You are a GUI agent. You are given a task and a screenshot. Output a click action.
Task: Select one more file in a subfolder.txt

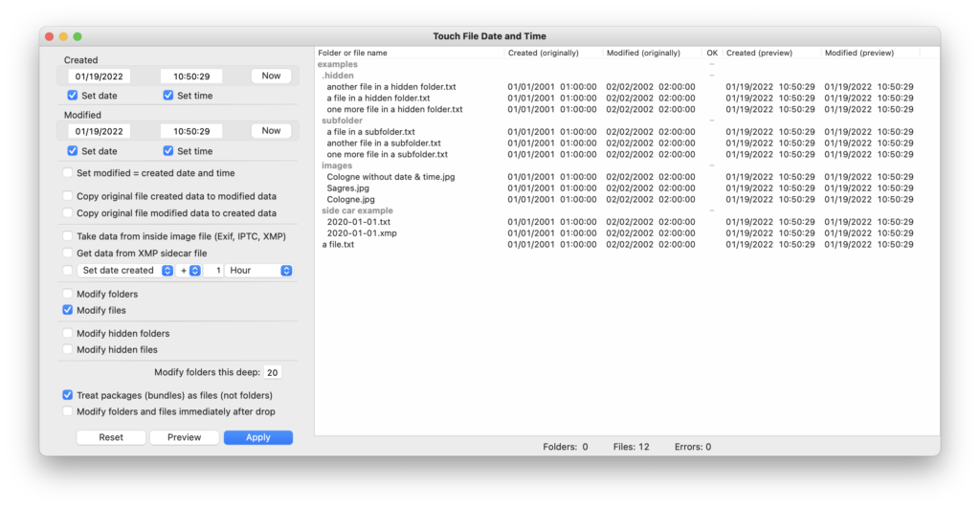click(627, 154)
